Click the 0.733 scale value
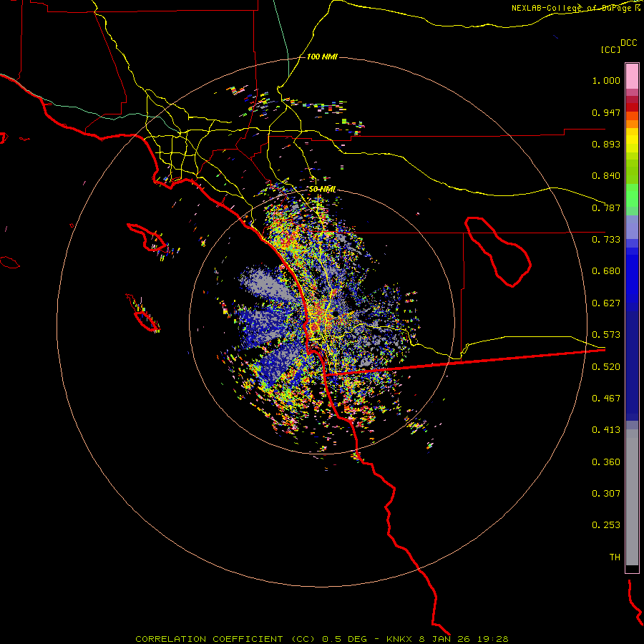Screen dimensions: 644x644 click(606, 240)
